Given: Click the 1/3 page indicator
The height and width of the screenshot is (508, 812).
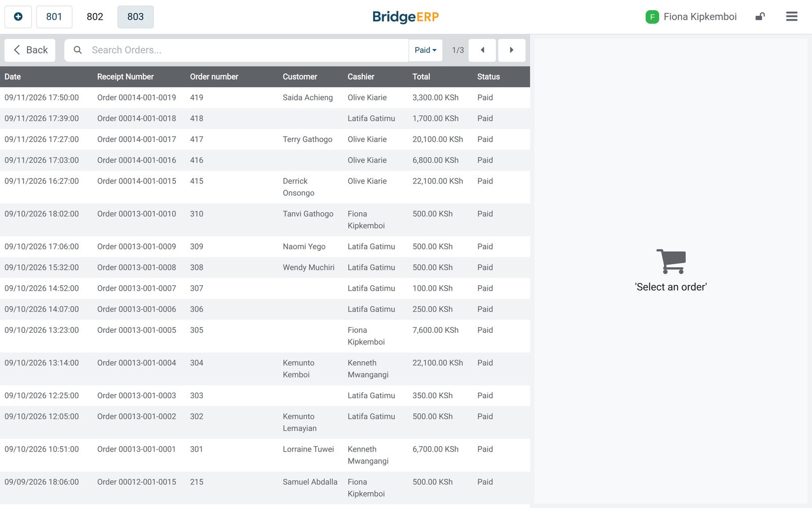Looking at the screenshot, I should [x=458, y=50].
